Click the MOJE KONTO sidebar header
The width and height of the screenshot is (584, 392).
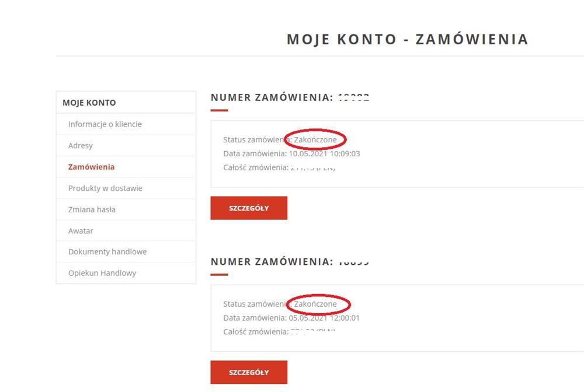coord(89,103)
